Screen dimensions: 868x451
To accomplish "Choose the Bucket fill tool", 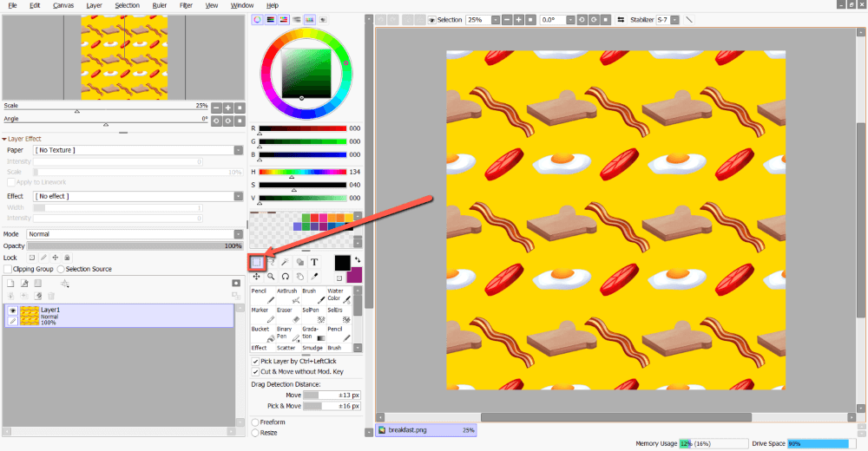I will tap(262, 334).
